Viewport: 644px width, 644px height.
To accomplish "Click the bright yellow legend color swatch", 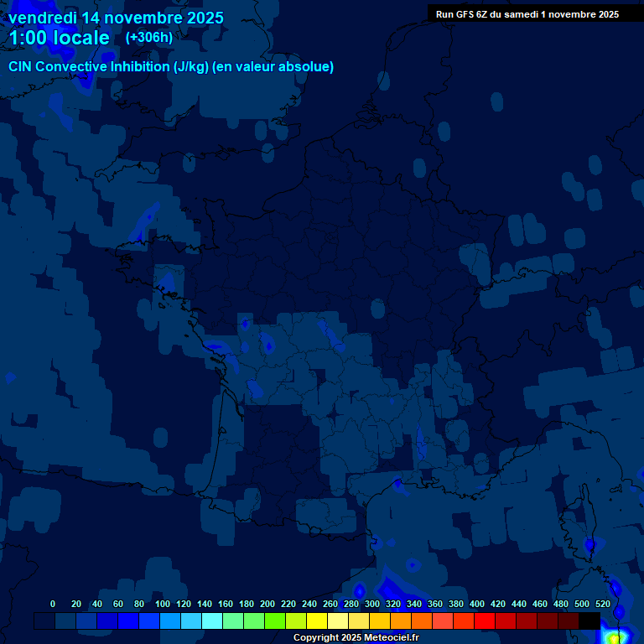I will coord(317,621).
